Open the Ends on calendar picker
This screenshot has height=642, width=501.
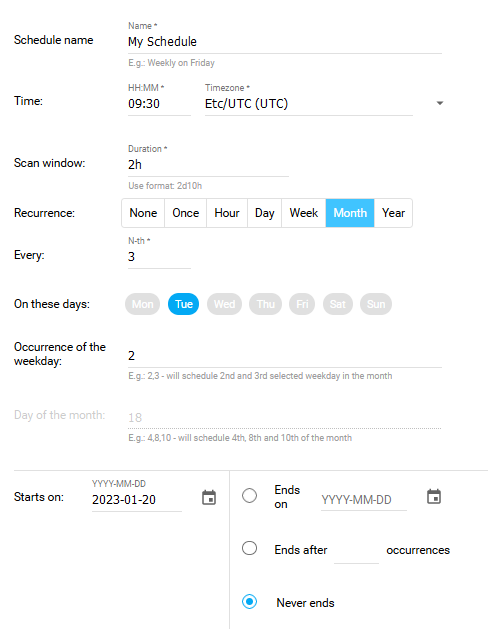(434, 496)
